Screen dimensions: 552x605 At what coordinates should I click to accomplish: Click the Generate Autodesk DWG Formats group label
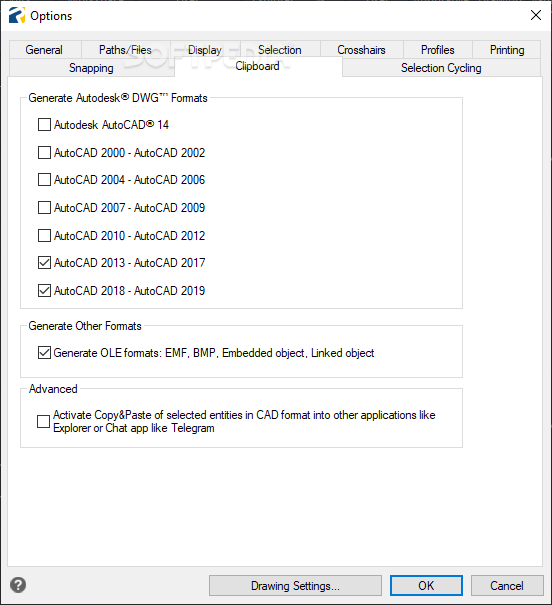[x=118, y=98]
